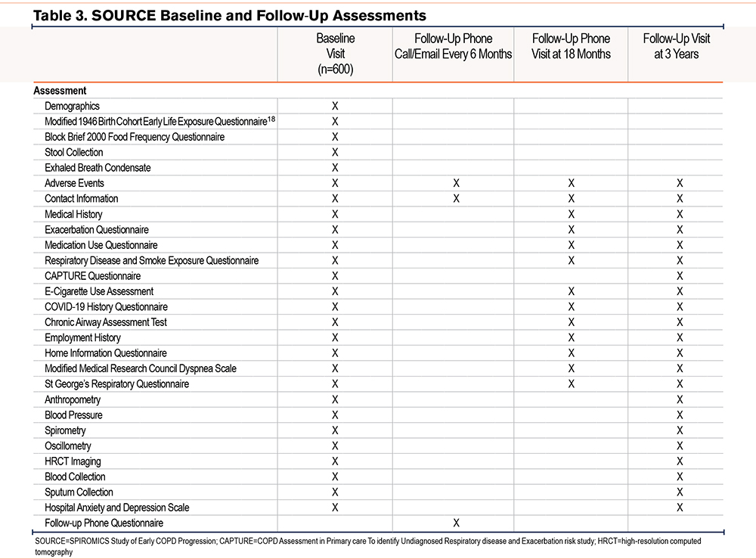Click the 'CAPTURE Questionnaire' row label
The width and height of the screenshot is (756, 559).
(x=92, y=276)
